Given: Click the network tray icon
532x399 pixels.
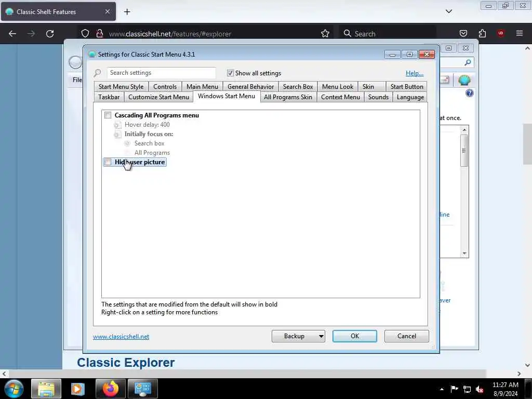Looking at the screenshot, I should click(467, 389).
